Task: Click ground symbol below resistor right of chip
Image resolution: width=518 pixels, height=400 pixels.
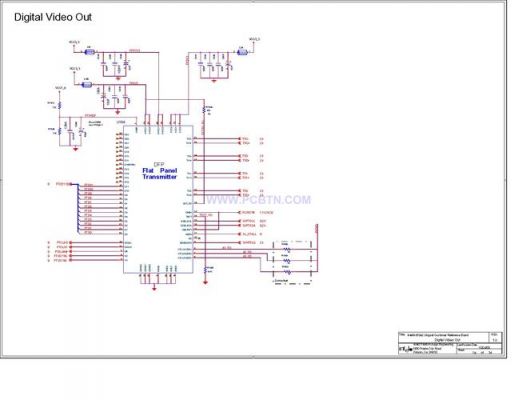Action: tap(205, 283)
